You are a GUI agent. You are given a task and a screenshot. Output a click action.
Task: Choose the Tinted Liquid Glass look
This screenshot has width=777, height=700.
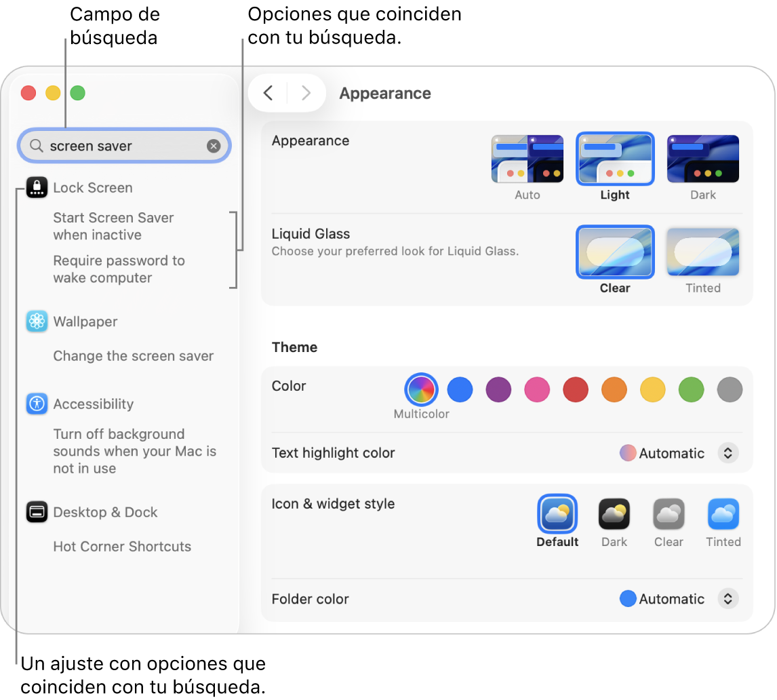pos(702,252)
